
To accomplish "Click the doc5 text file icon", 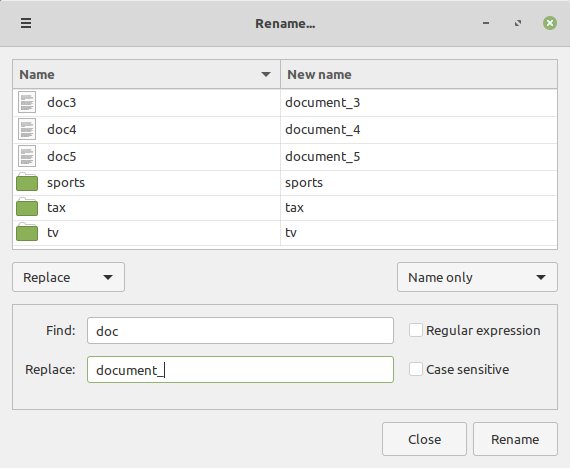I will [x=27, y=156].
